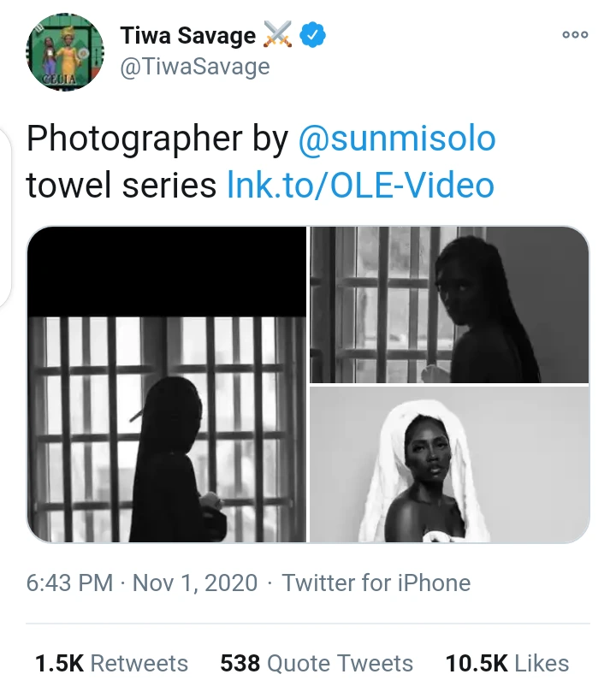View the 538 Quote Tweets
Screen dimensions: 616x692
tap(317, 663)
